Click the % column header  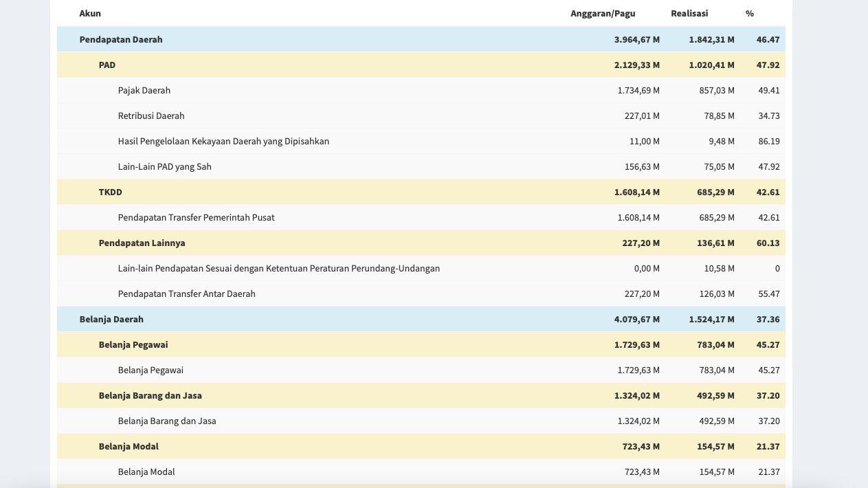click(x=750, y=14)
